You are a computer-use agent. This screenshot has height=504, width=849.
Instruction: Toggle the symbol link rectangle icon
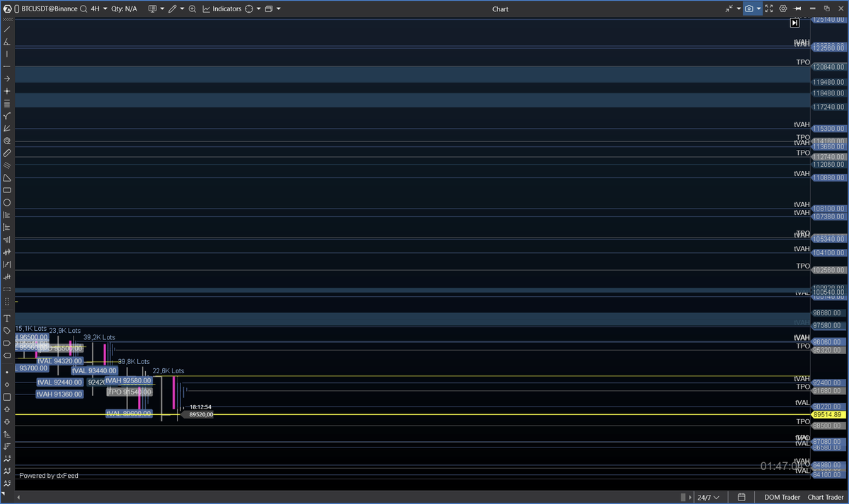(x=17, y=9)
